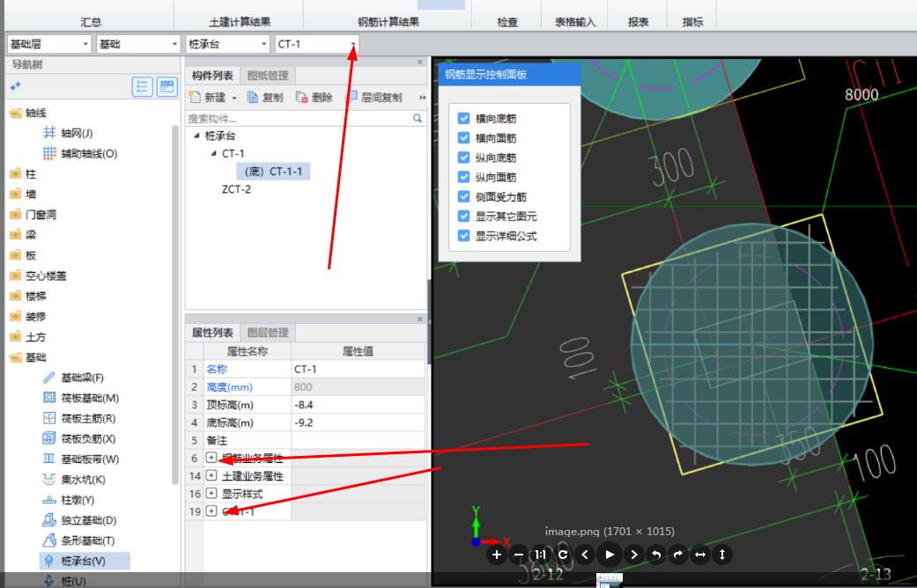This screenshot has width=917, height=588.
Task: Click 复制 button in component list
Action: tap(265, 98)
